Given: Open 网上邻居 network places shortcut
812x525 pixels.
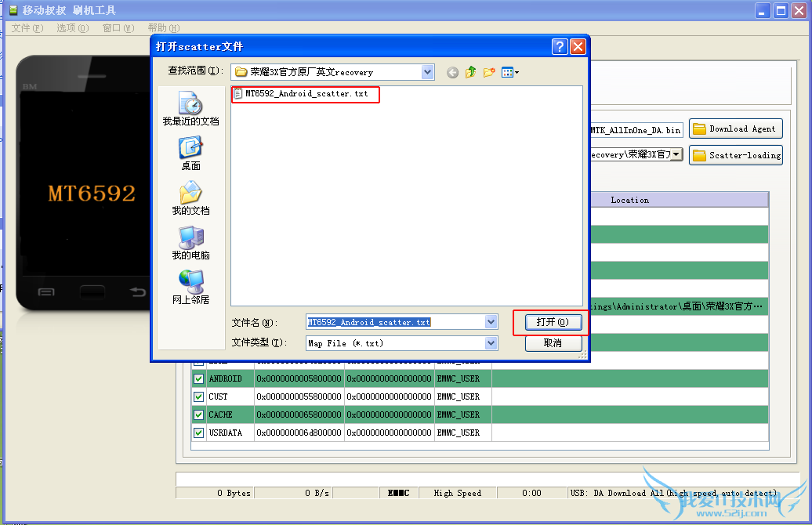Looking at the screenshot, I should [190, 288].
